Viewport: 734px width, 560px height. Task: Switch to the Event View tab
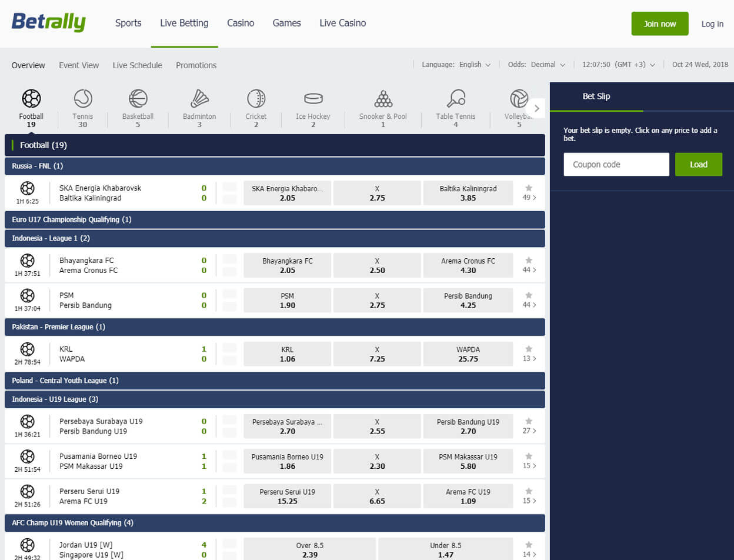coord(79,65)
